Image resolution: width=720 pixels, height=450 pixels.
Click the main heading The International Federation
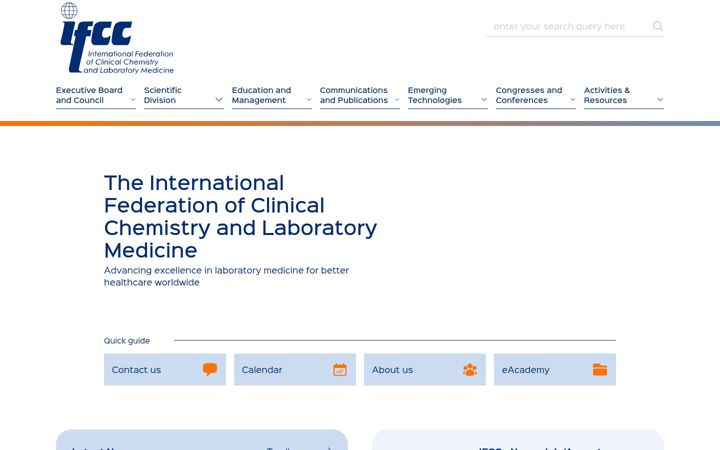coord(240,216)
